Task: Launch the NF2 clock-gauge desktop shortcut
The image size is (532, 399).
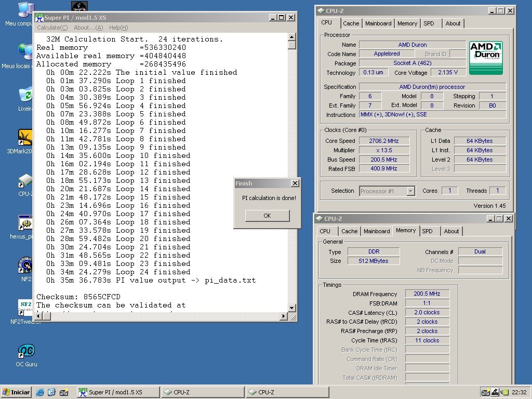Action: [25, 265]
